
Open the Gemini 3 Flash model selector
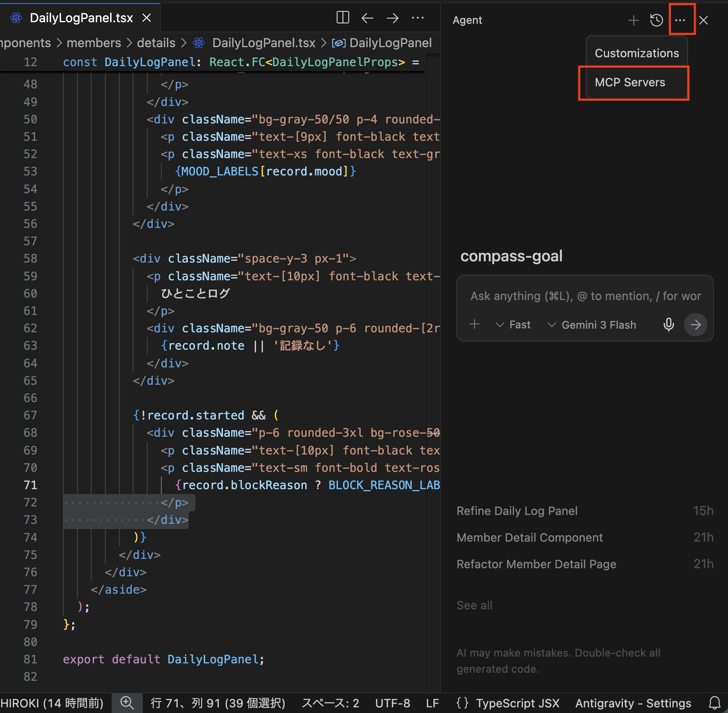click(x=592, y=325)
